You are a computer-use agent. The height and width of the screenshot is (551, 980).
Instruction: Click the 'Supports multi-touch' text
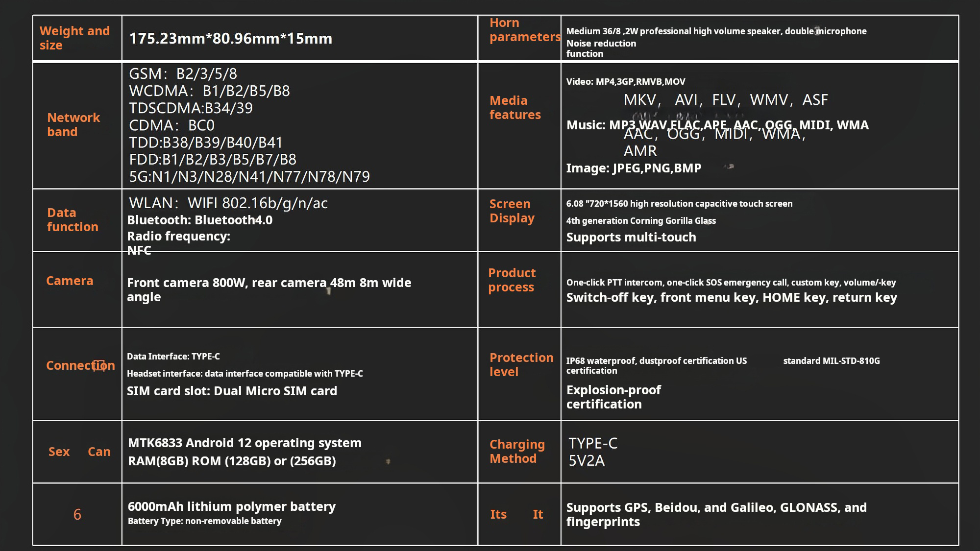pyautogui.click(x=631, y=237)
